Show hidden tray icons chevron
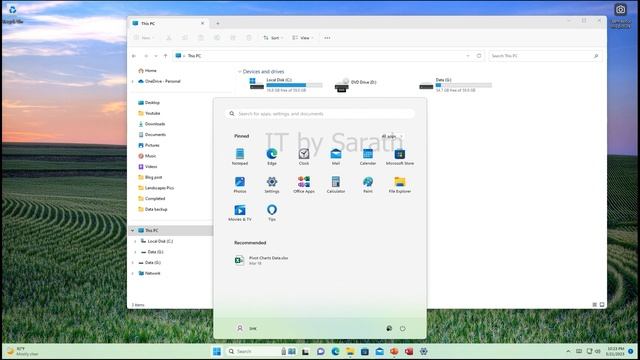Image resolution: width=640 pixels, height=360 pixels. tap(568, 351)
